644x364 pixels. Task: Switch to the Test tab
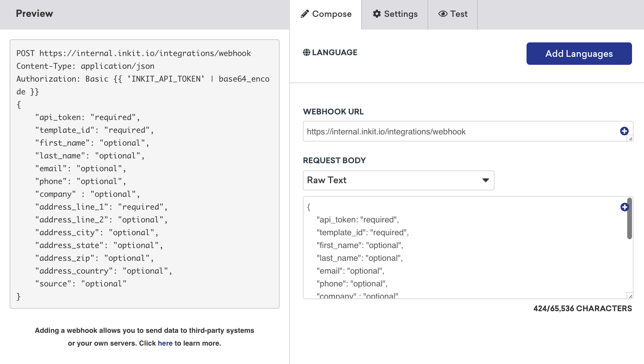[x=453, y=14]
